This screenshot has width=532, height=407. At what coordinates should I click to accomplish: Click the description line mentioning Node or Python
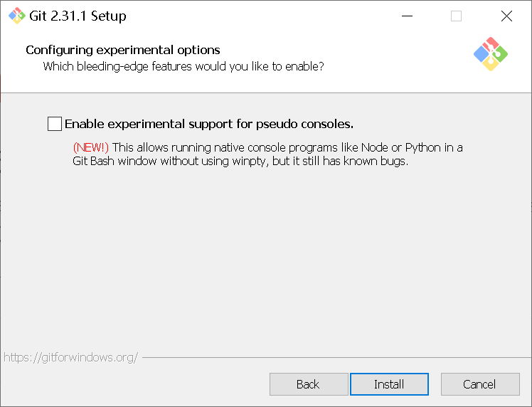pos(287,147)
